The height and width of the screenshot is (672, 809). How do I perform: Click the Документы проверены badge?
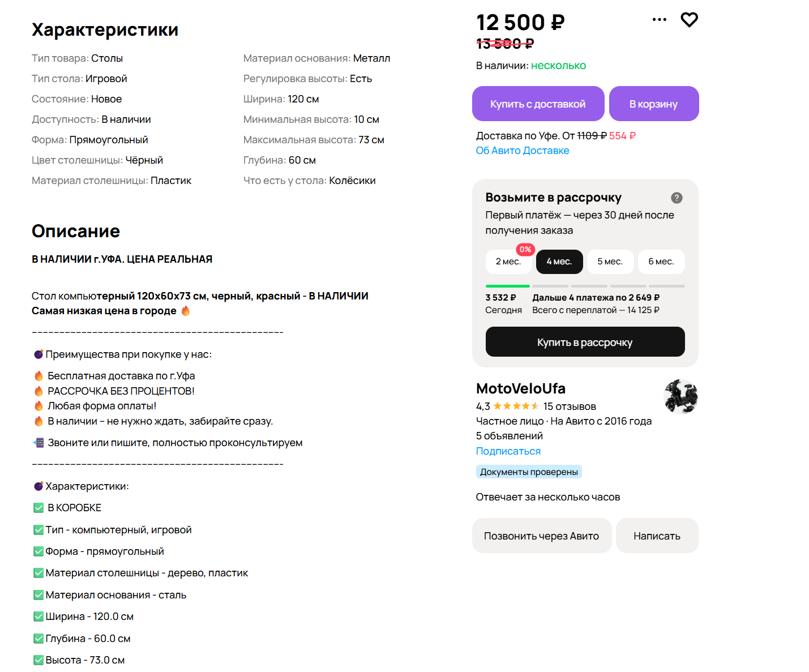pyautogui.click(x=529, y=472)
